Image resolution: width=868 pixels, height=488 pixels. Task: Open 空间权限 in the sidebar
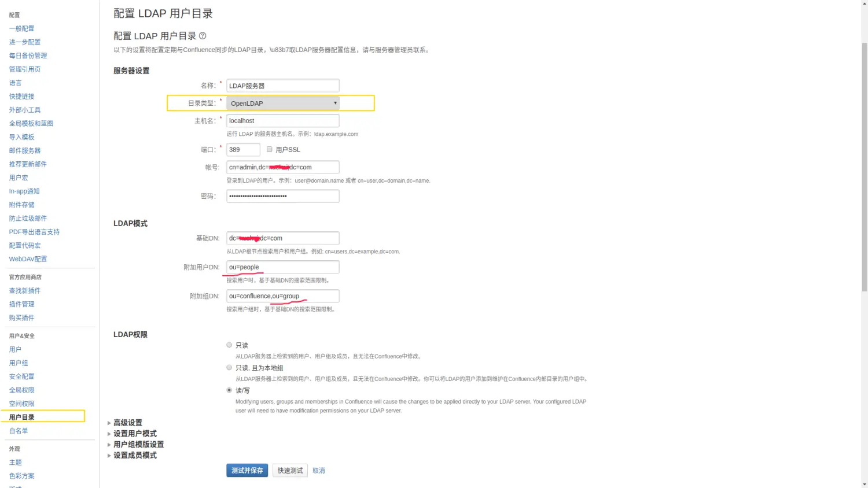[21, 404]
